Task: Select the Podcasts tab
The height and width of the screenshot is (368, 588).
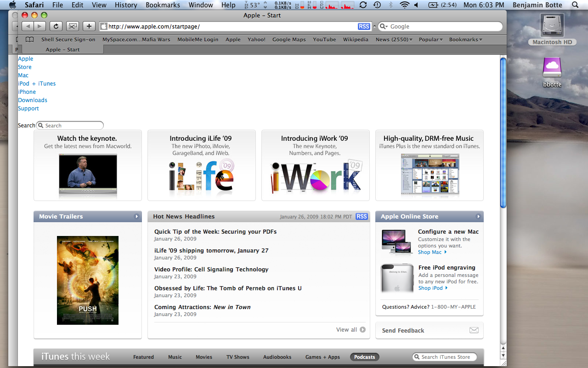Action: [x=365, y=357]
